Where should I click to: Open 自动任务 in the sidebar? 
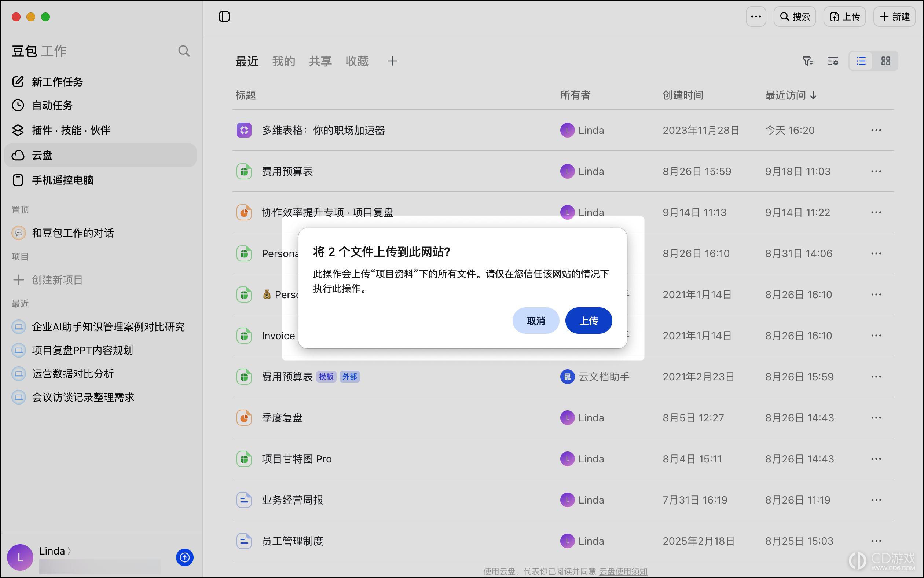tap(100, 105)
